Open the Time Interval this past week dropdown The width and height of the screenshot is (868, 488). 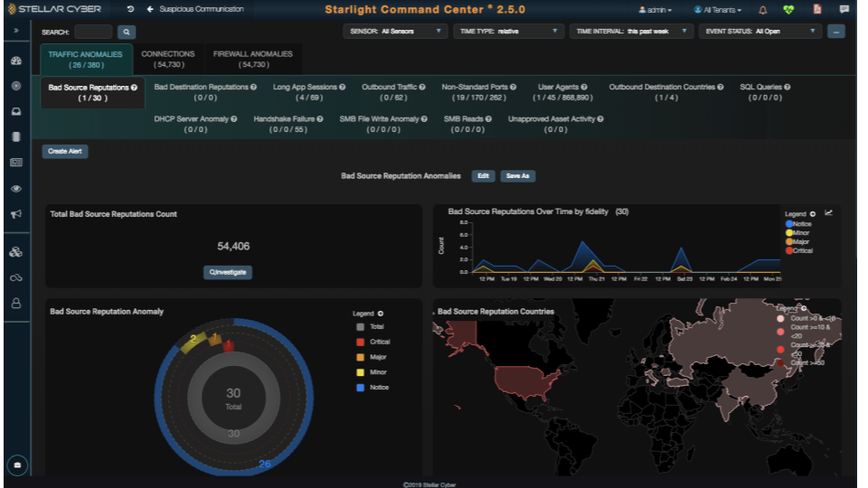[631, 31]
